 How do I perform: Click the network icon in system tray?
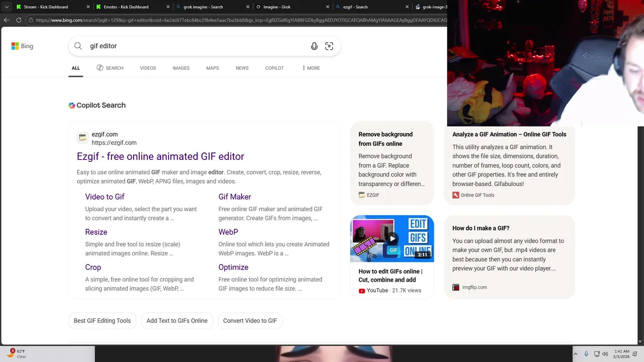pyautogui.click(x=597, y=354)
